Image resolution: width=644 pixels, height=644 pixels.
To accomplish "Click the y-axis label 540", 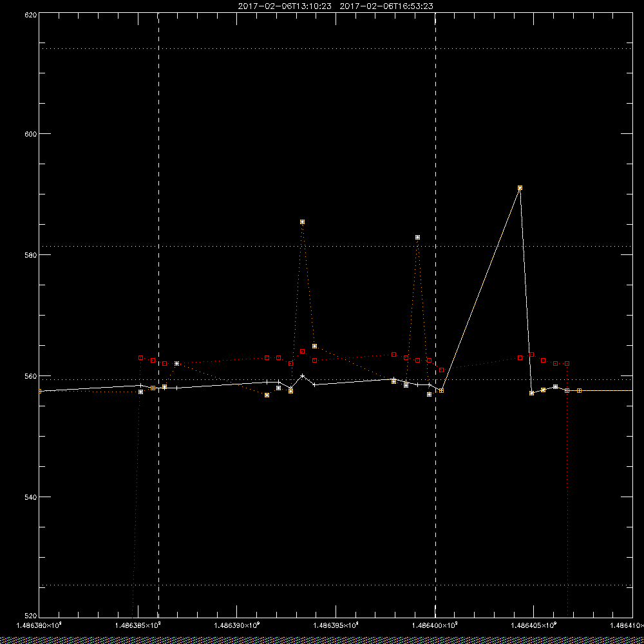I will tap(31, 497).
